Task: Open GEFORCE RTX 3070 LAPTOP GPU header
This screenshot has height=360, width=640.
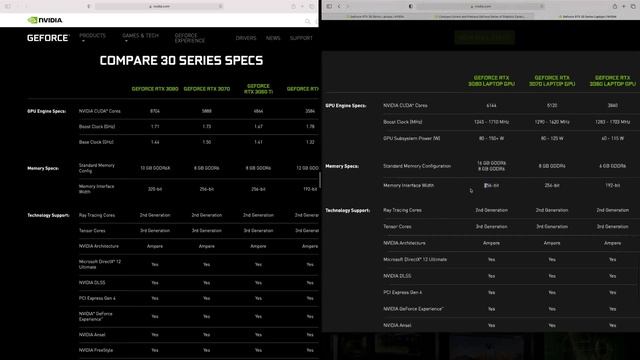Action: click(552, 80)
